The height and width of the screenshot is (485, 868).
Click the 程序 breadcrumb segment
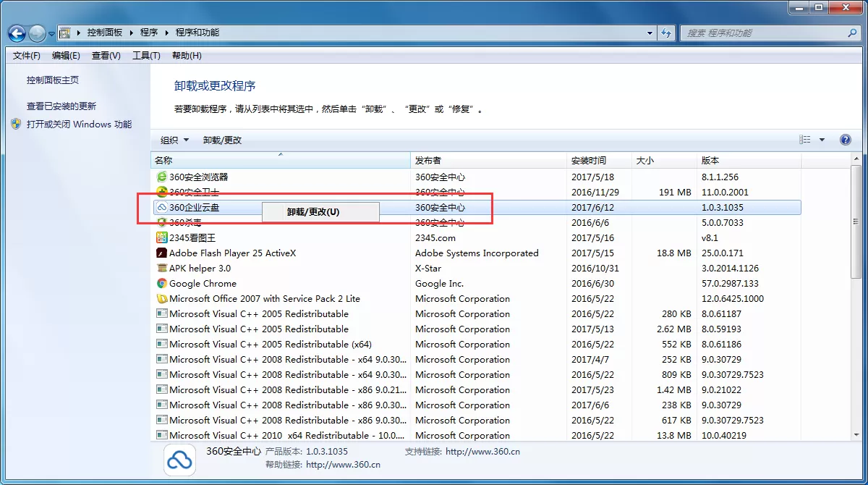(x=149, y=33)
